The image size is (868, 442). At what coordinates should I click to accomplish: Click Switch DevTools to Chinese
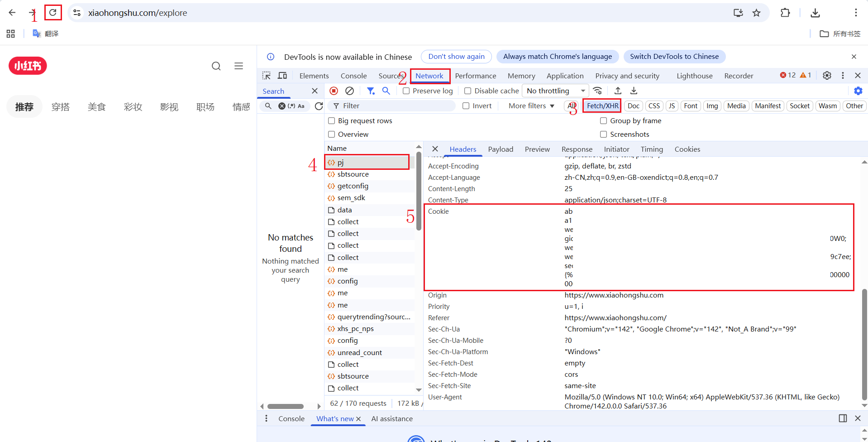tap(674, 57)
